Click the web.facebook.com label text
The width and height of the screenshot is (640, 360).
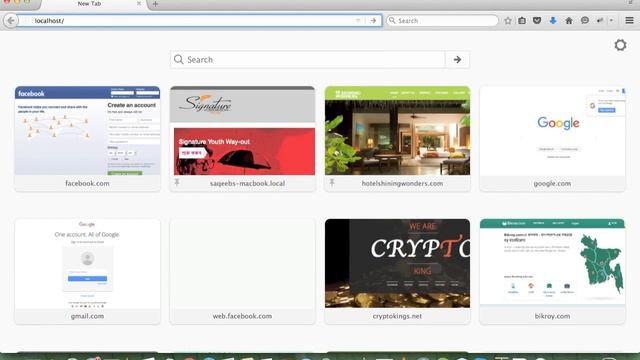pos(242,316)
